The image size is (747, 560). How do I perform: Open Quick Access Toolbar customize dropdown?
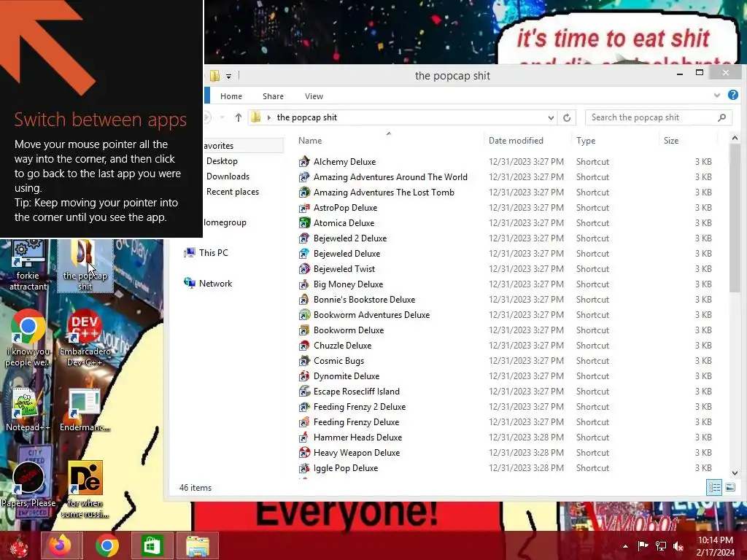[228, 76]
